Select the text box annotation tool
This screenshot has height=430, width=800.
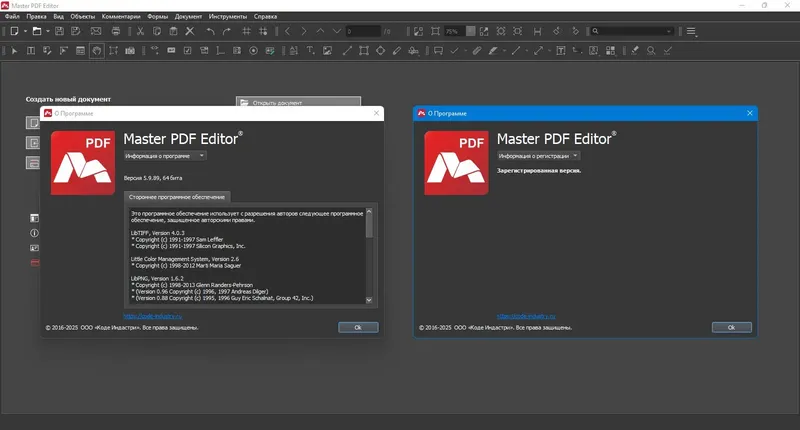(x=561, y=51)
